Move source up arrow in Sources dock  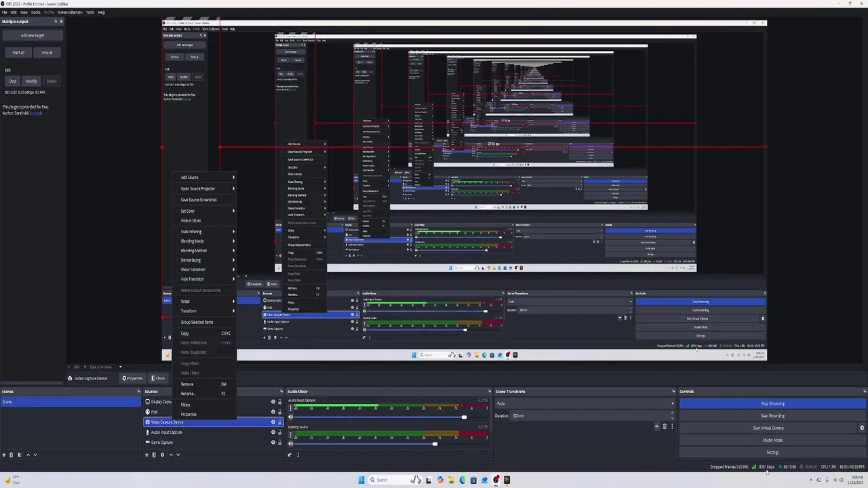[171, 455]
